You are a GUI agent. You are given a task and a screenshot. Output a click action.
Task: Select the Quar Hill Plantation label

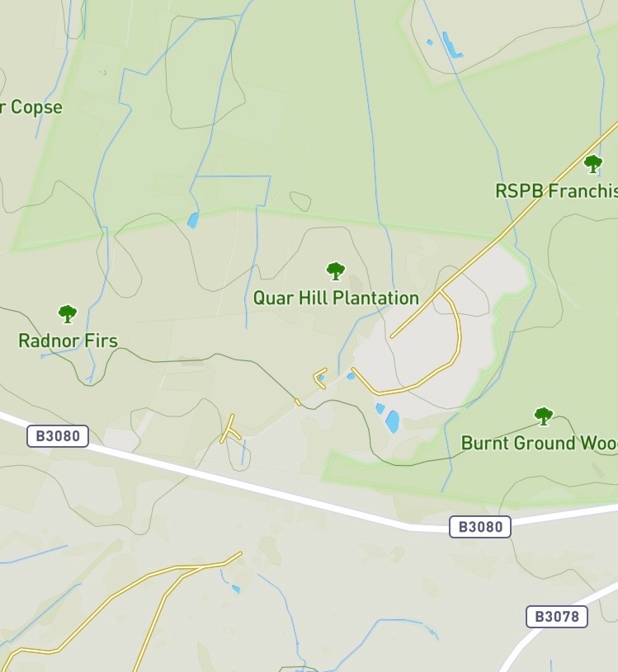tap(336, 298)
